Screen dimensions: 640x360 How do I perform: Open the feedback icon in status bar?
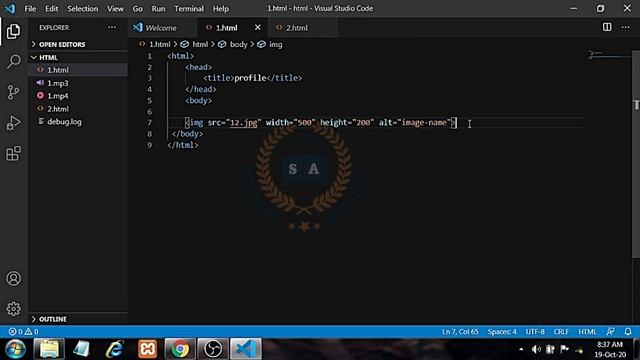610,331
